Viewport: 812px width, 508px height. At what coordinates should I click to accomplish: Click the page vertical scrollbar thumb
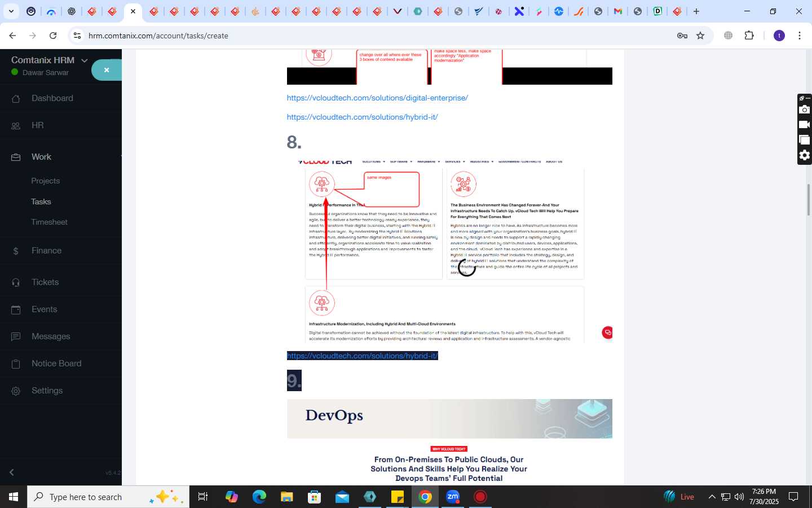coord(809,200)
